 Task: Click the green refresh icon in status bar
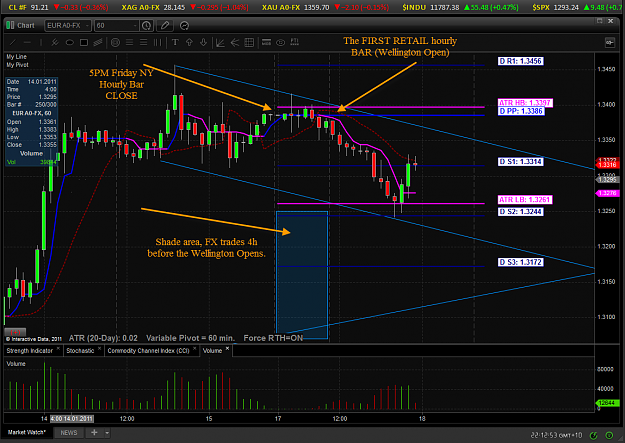point(594,435)
